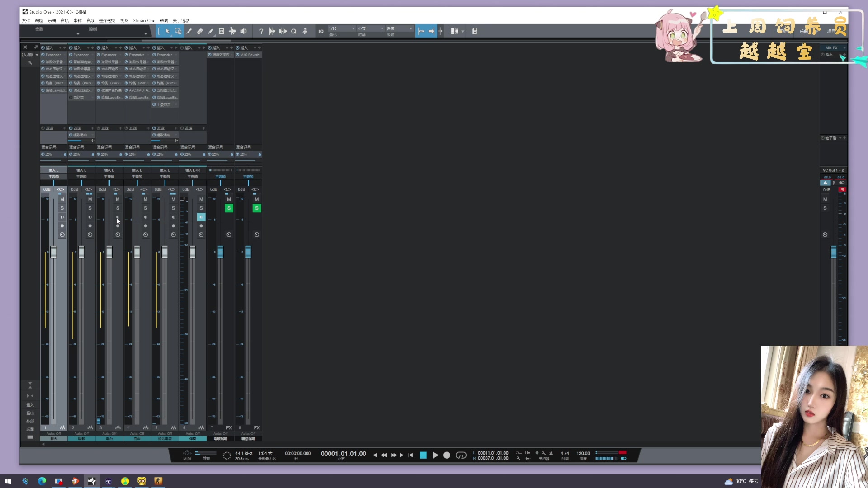
Task: Click the question mark help icon
Action: (261, 31)
